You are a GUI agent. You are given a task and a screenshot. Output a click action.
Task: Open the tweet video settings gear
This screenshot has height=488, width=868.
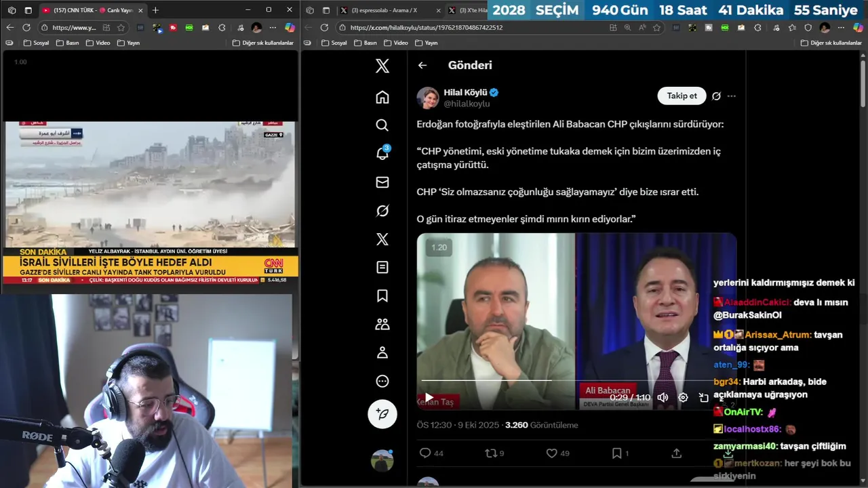[684, 398]
